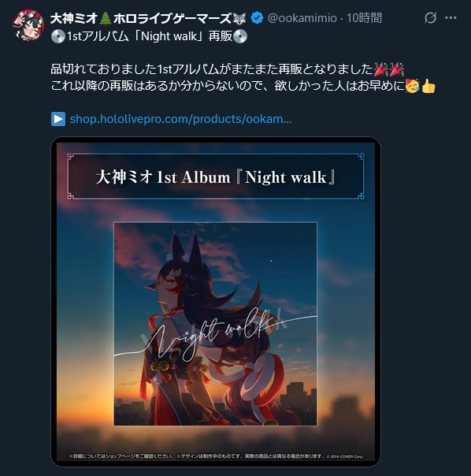Click the blue play-arrow emoji before the link

pos(58,119)
